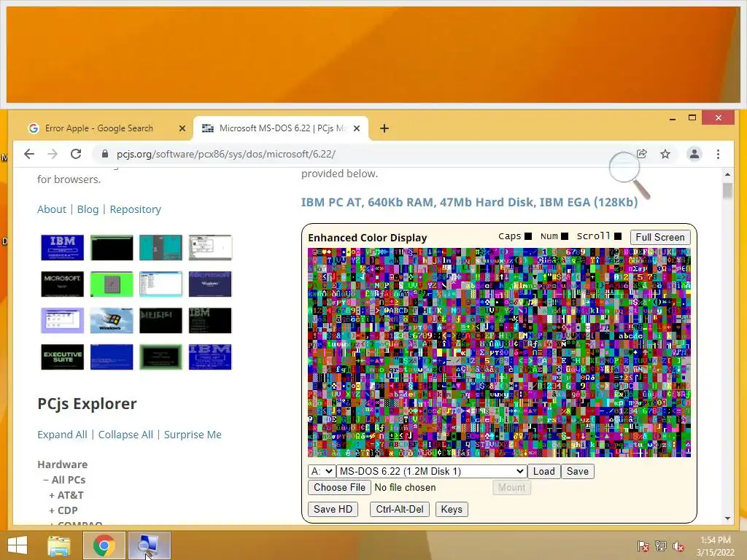Click the Choose File button
The image size is (747, 560).
339,488
